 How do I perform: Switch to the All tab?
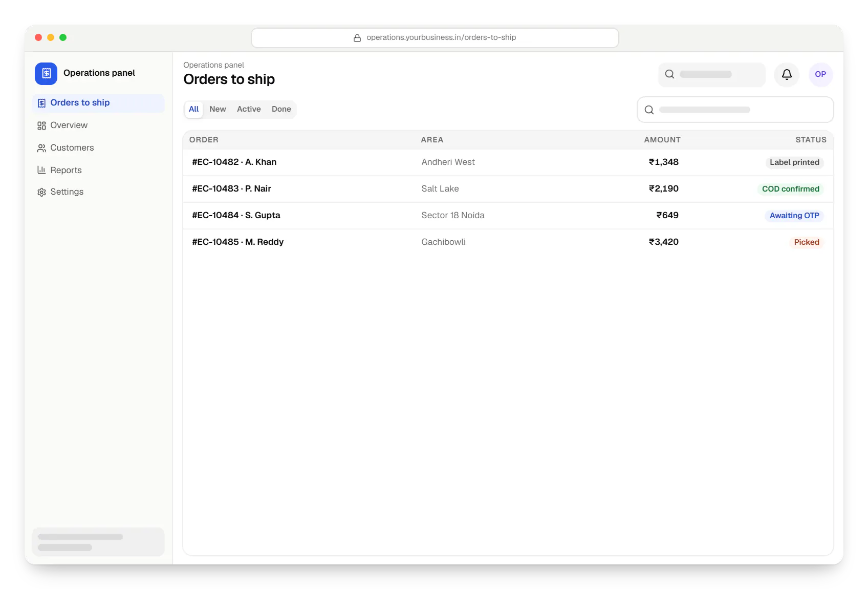[194, 109]
